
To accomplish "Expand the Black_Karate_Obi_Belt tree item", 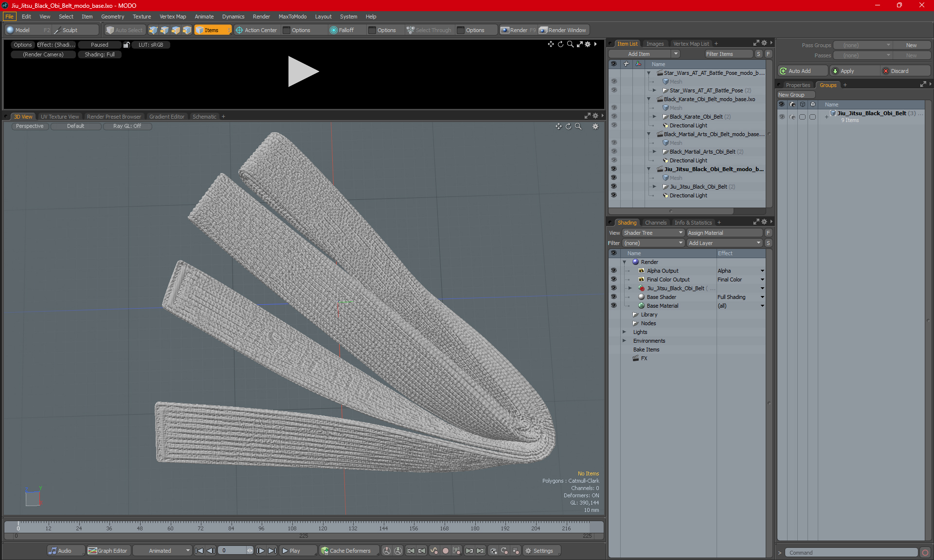I will coord(654,117).
